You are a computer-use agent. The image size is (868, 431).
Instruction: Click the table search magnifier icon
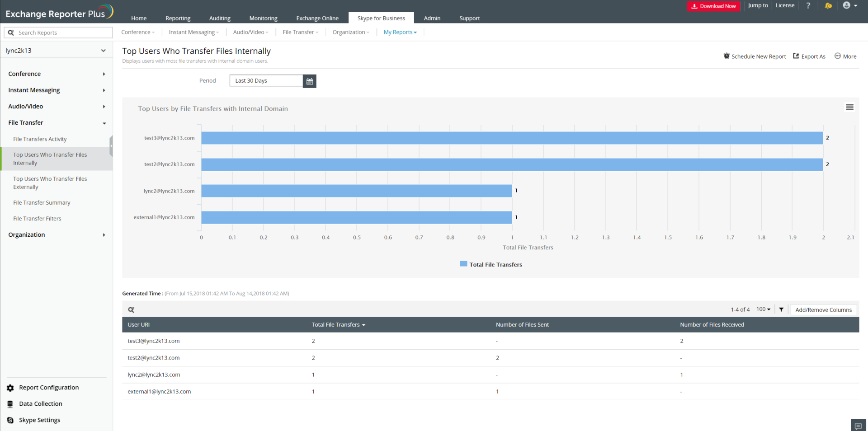click(x=131, y=310)
